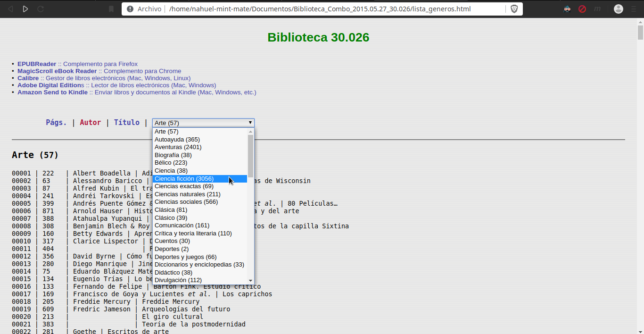Screen dimensions: 644x334
Task: Sort by Autor link
Action: point(90,123)
